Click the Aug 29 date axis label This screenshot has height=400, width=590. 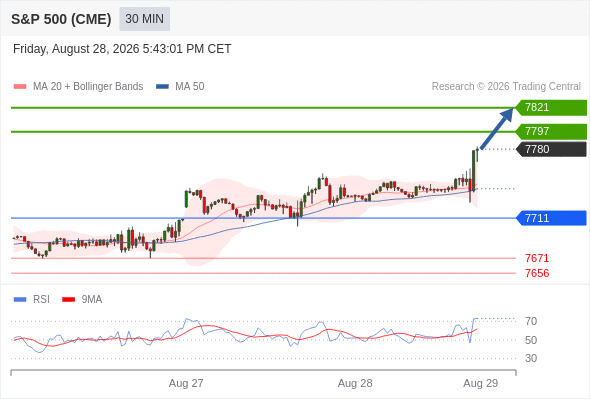[481, 383]
